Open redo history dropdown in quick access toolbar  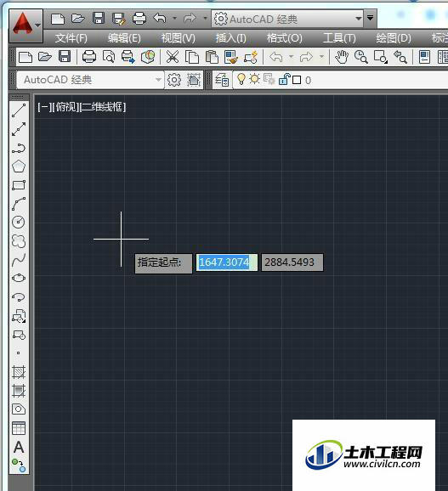(205, 19)
